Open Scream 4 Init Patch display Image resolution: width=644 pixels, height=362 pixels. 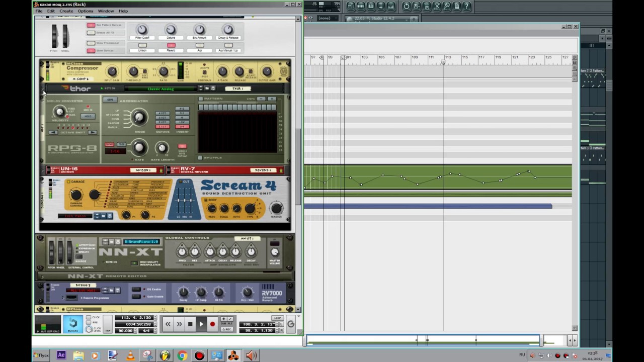(x=75, y=216)
